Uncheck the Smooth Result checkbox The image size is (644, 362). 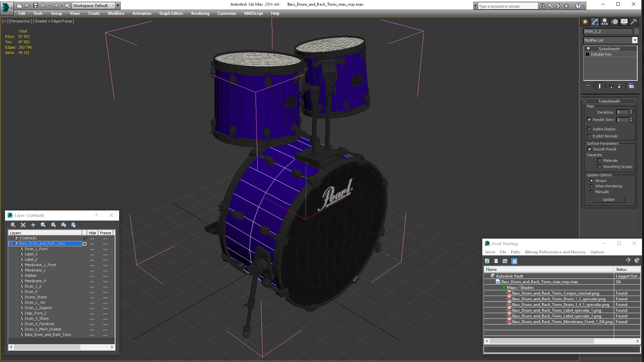589,149
